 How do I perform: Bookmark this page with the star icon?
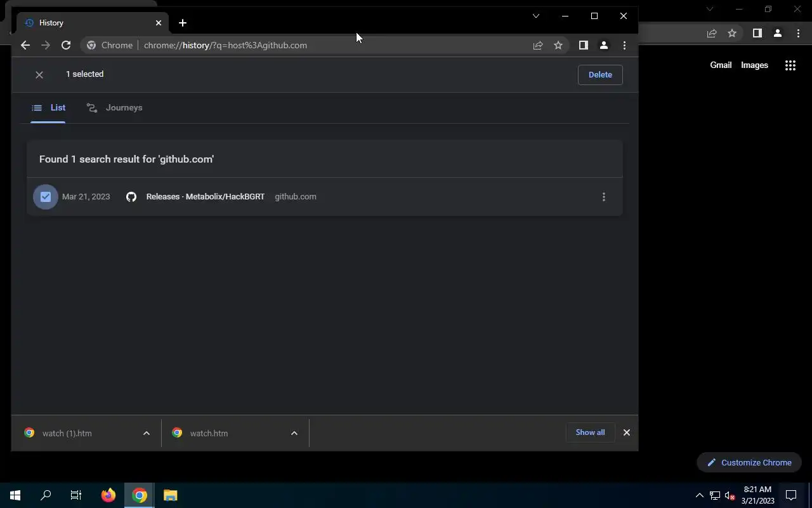(x=558, y=45)
